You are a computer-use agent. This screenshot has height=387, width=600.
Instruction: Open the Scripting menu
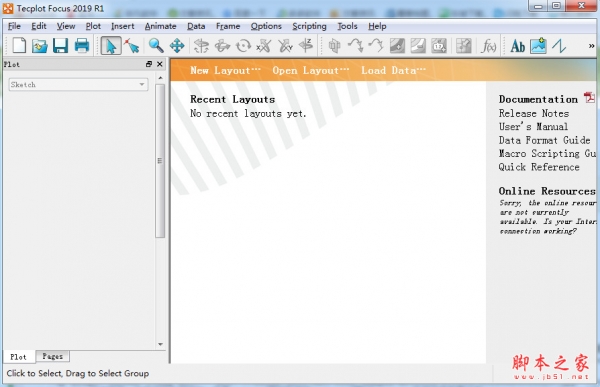tap(309, 26)
